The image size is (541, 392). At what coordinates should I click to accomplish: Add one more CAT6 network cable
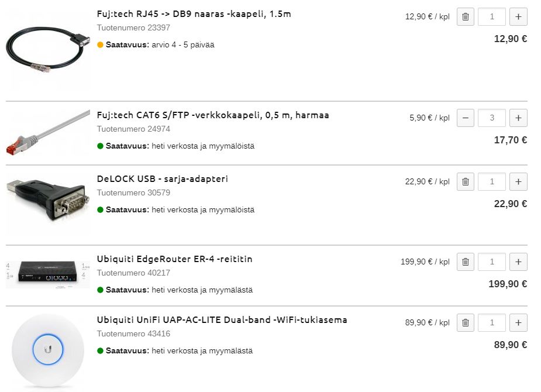tap(518, 118)
